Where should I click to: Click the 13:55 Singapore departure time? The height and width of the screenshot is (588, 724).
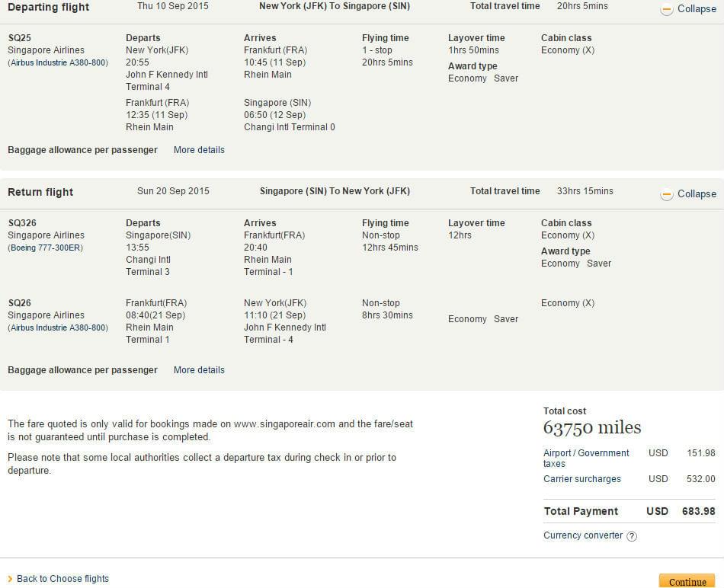pos(138,248)
